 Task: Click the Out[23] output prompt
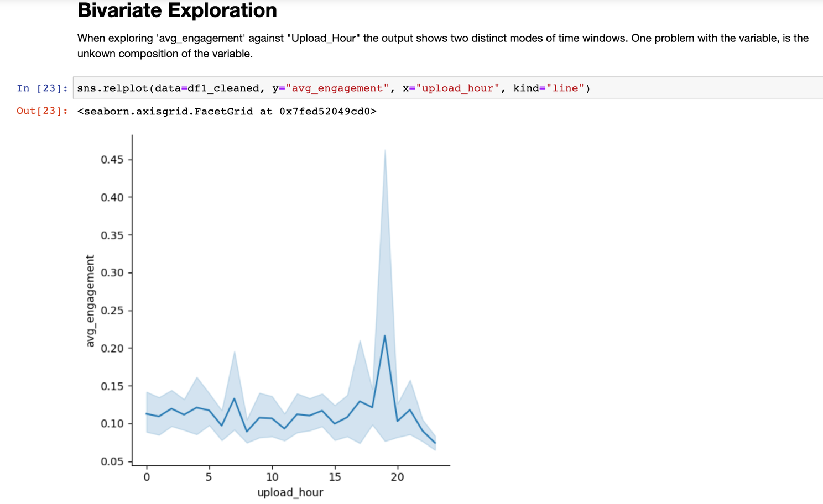coord(42,111)
